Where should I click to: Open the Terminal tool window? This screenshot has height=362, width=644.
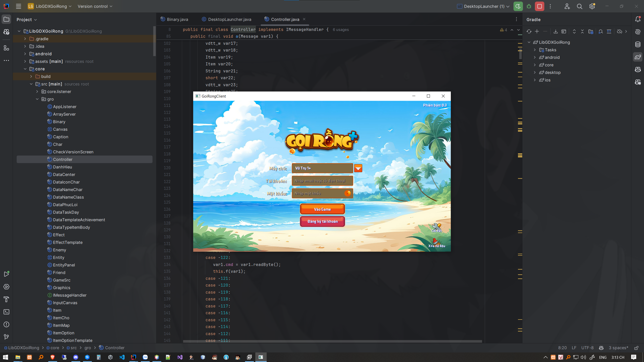[x=6, y=312]
